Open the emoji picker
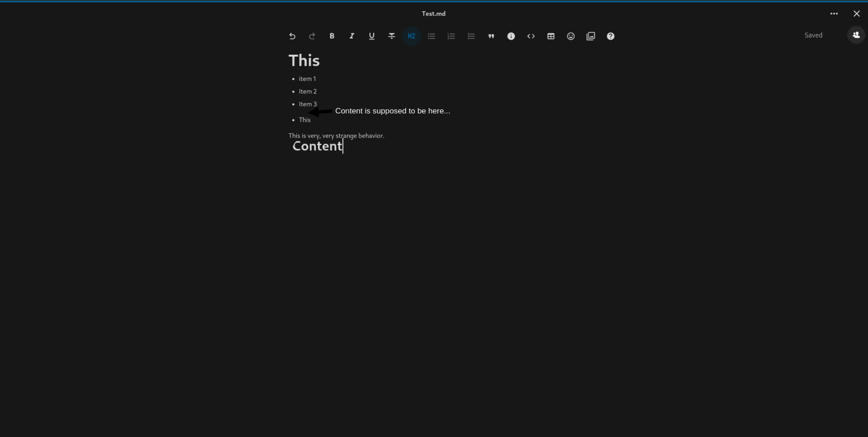Image resolution: width=868 pixels, height=437 pixels. pos(571,36)
